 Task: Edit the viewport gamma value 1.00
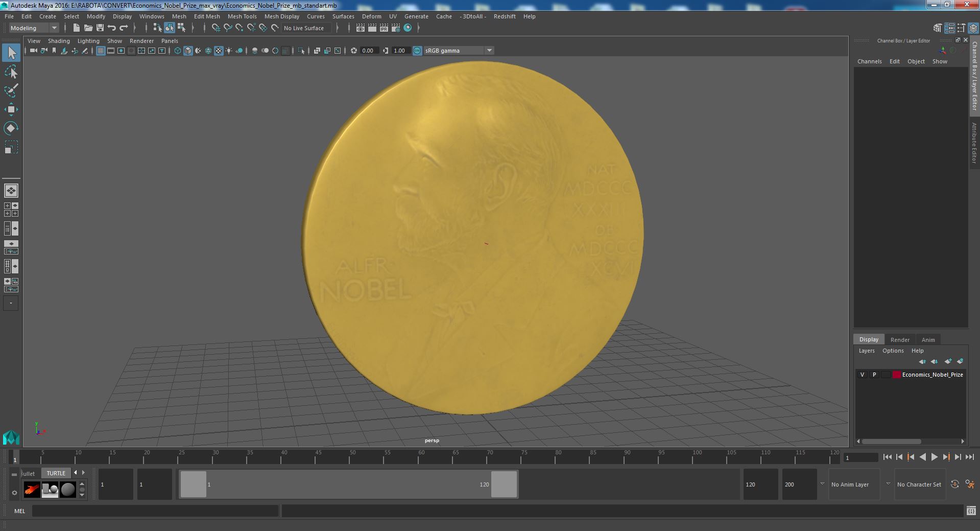pos(400,51)
